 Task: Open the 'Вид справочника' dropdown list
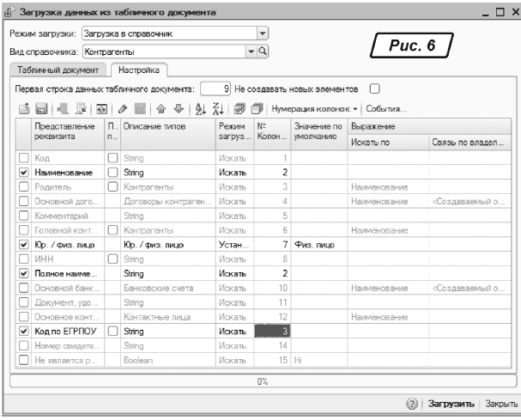[x=251, y=52]
